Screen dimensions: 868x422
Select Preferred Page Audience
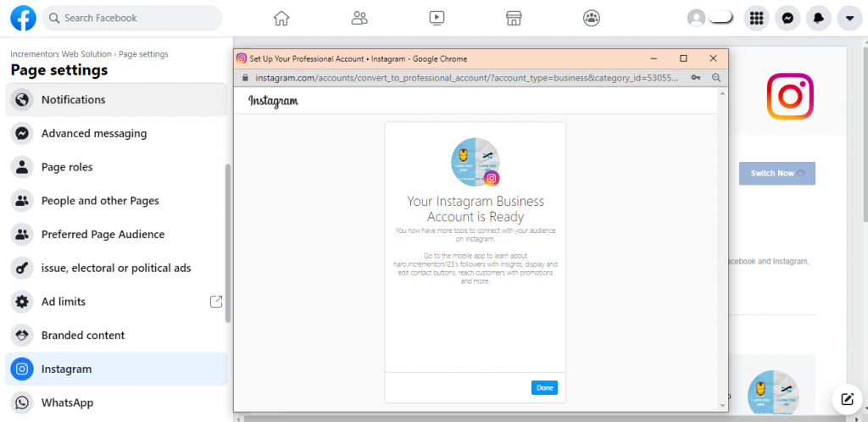[x=116, y=235]
